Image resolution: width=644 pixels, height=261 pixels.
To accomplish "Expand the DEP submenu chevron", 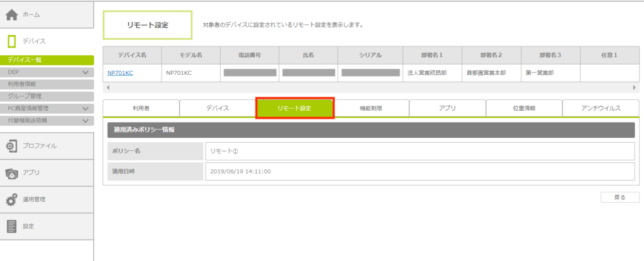I will click(86, 72).
